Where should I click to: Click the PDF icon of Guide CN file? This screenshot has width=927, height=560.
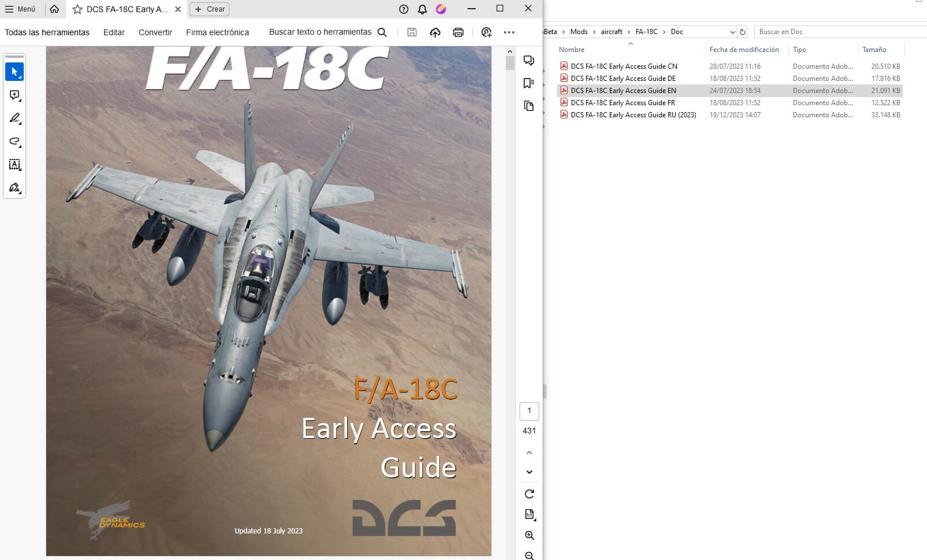click(x=564, y=66)
